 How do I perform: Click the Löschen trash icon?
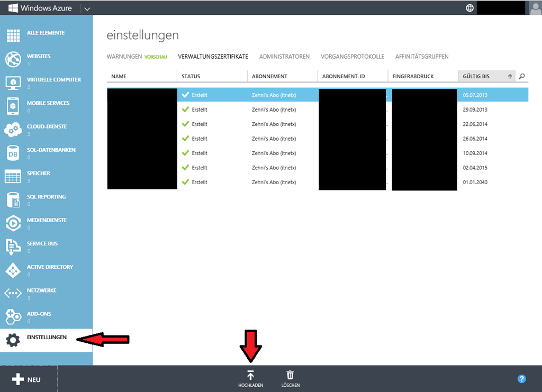click(290, 375)
